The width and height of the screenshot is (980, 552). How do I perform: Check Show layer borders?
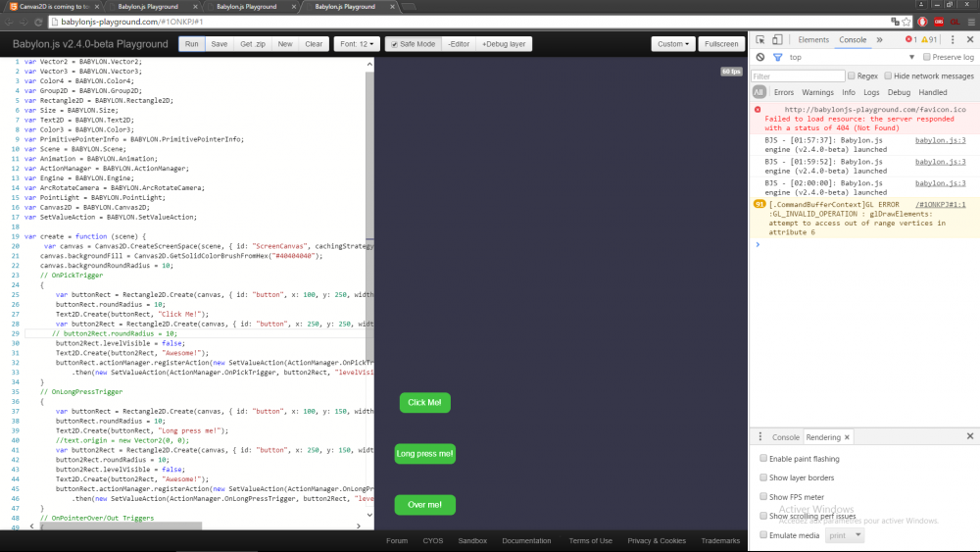coord(763,477)
